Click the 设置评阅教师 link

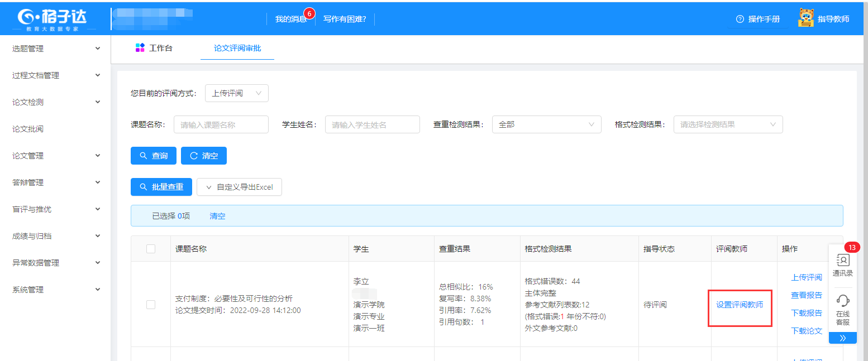[740, 305]
